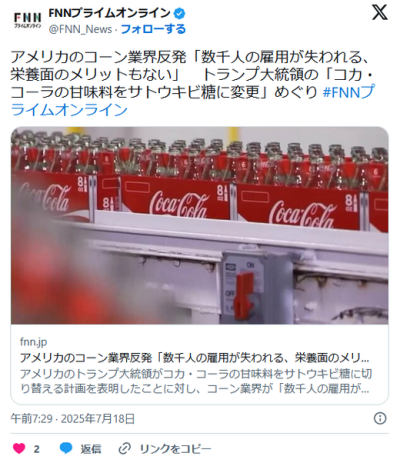Open Coca-Cola bottles article thumbnail

(200, 225)
